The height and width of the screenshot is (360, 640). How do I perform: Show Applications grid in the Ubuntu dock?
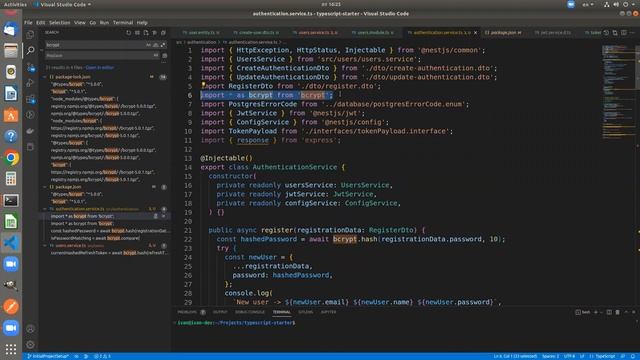11,349
